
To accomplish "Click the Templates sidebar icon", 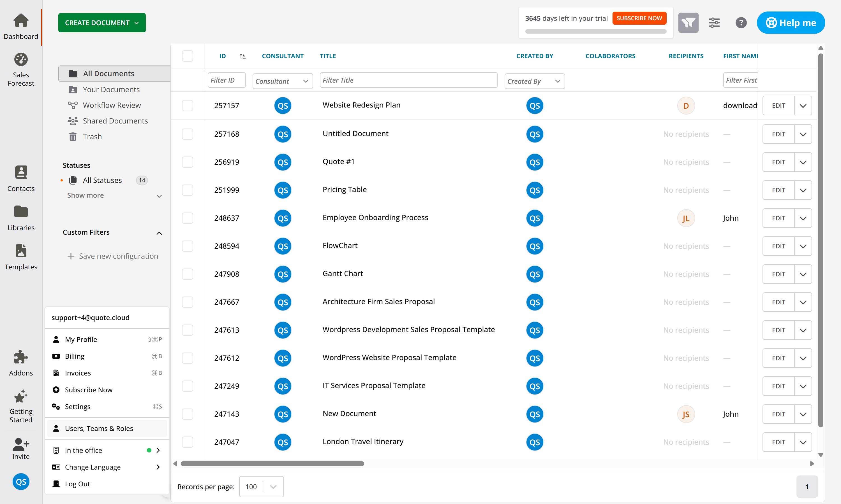I will click(x=21, y=251).
